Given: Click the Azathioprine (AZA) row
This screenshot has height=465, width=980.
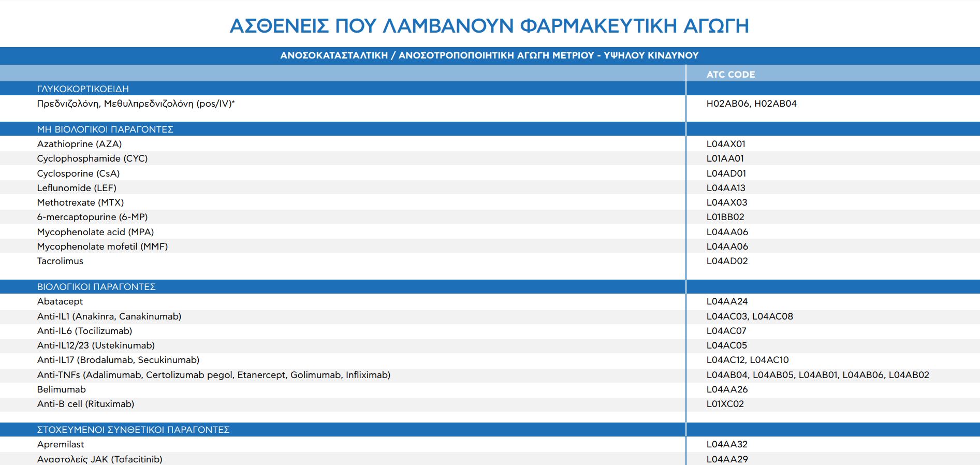Looking at the screenshot, I should pos(79,144).
